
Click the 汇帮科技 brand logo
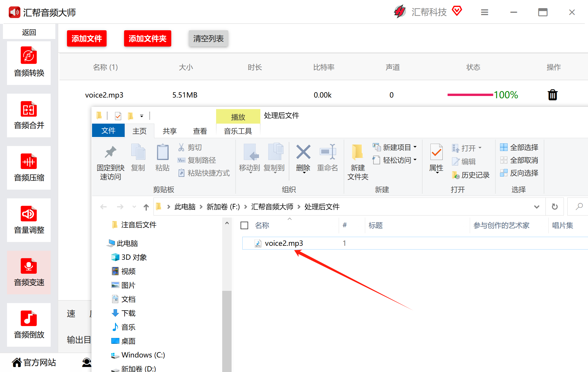coord(400,12)
